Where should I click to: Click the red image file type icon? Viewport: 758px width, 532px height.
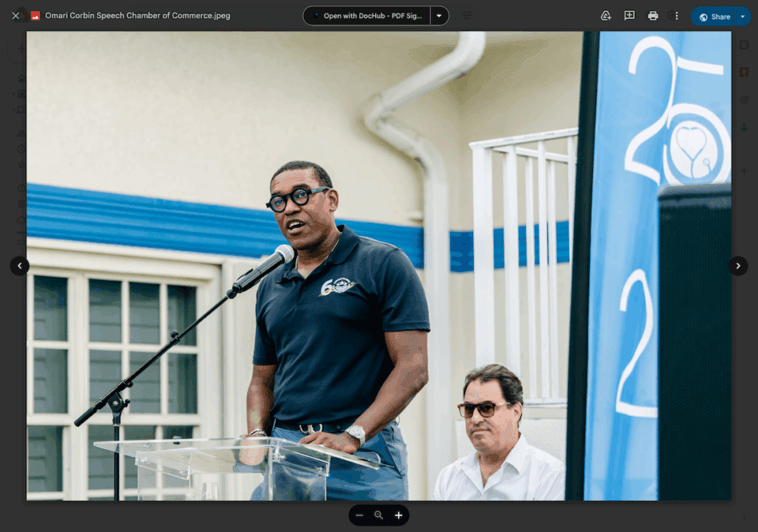coord(35,16)
